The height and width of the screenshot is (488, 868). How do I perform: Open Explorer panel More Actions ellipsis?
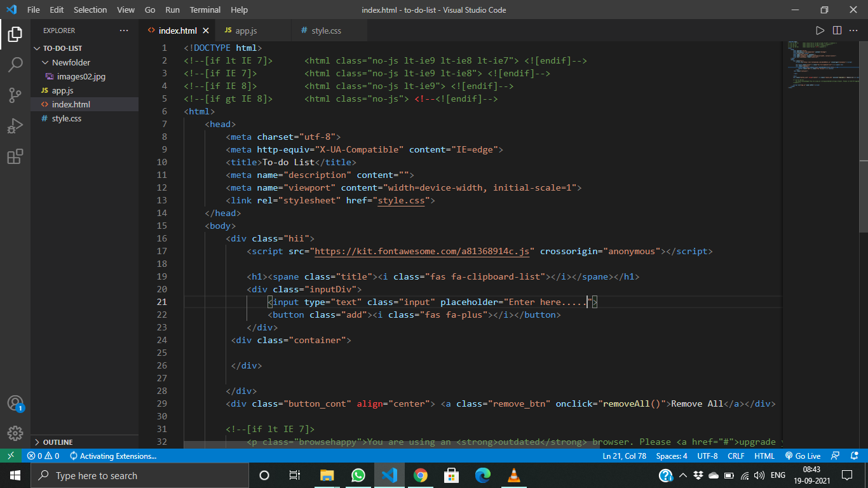(124, 30)
